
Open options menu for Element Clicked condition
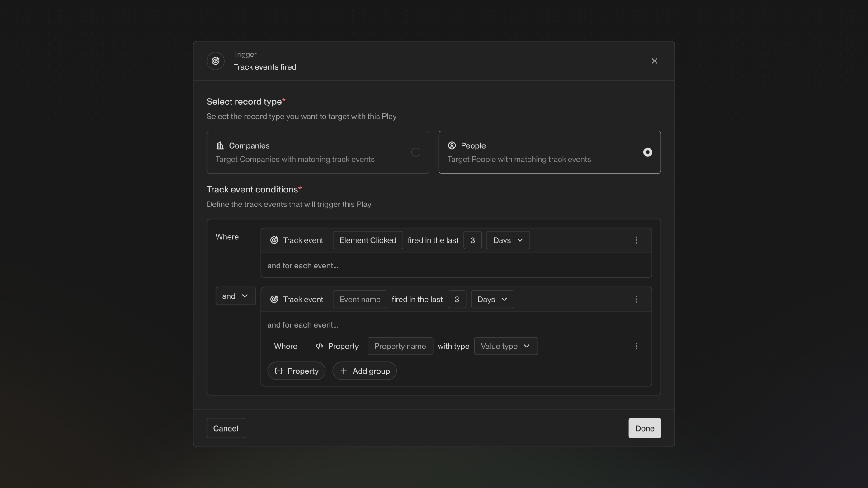[x=636, y=240]
